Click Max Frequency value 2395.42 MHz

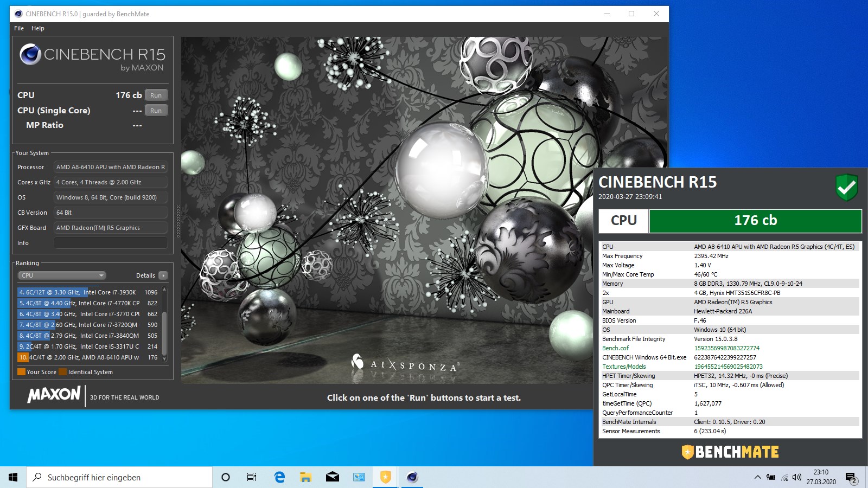click(x=711, y=256)
